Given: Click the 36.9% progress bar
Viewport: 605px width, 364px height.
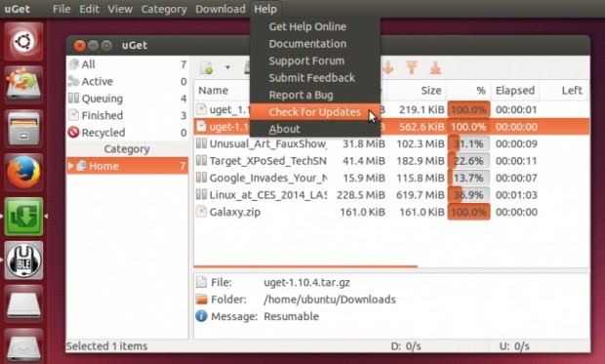Looking at the screenshot, I should (468, 194).
